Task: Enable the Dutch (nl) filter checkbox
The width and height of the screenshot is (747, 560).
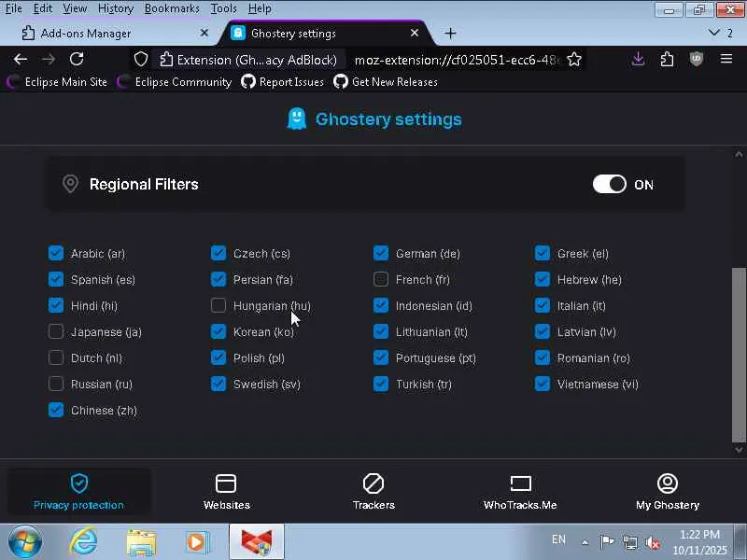Action: click(x=56, y=357)
